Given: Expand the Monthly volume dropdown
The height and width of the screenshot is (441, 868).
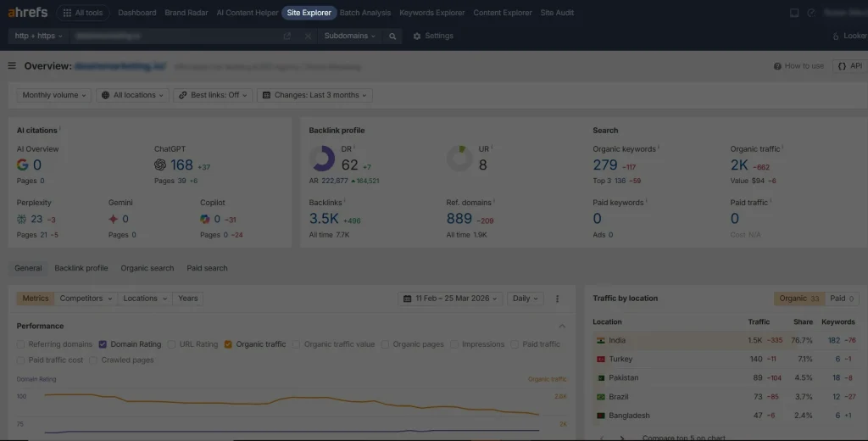Looking at the screenshot, I should coord(53,95).
